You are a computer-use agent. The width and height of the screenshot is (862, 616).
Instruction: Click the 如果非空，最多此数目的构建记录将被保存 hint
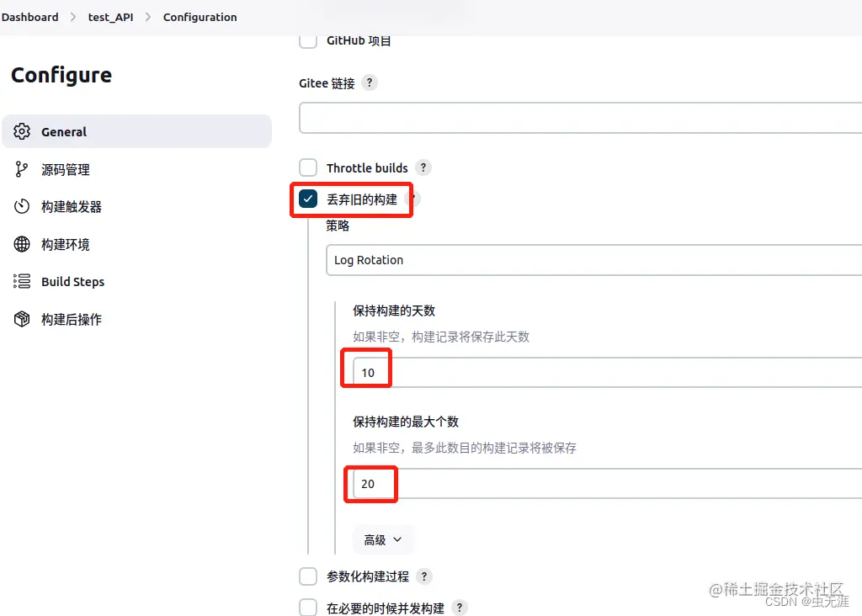pyautogui.click(x=465, y=448)
